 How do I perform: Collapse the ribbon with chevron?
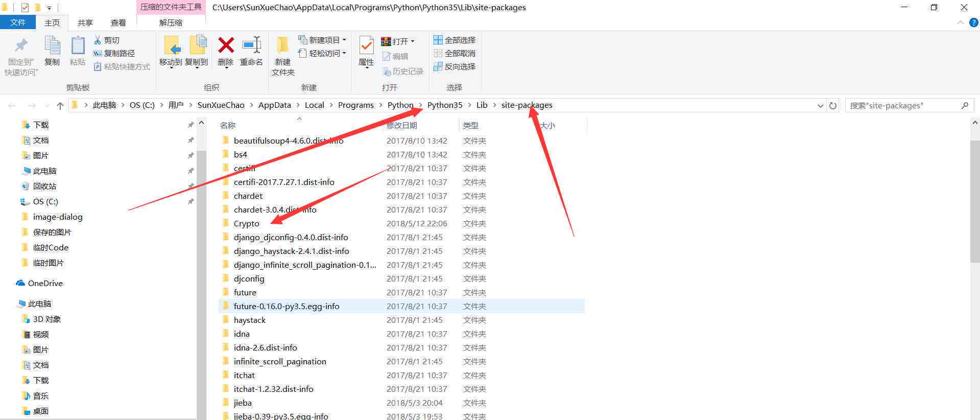coord(960,22)
